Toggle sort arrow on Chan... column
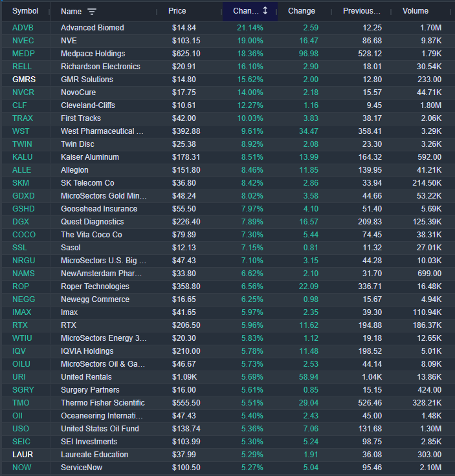The height and width of the screenshot is (476, 455). click(265, 10)
